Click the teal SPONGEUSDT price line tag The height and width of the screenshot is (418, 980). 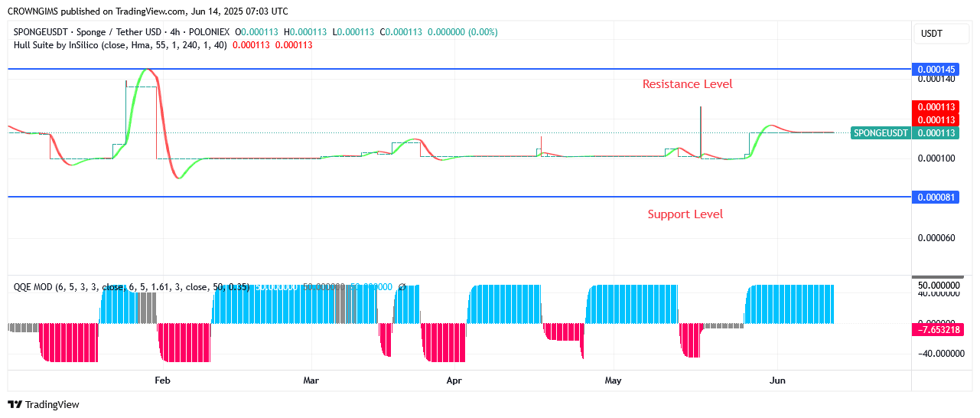881,132
